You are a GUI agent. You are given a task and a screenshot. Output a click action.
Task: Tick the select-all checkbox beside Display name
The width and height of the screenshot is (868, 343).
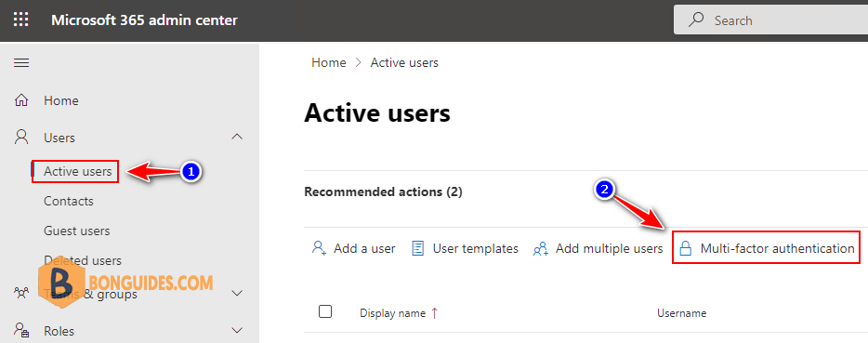325,312
